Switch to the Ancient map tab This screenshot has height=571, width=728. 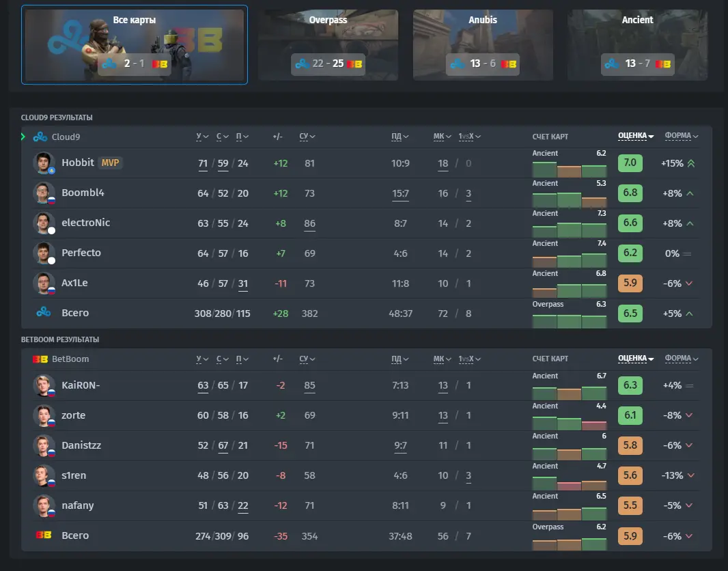click(637, 44)
